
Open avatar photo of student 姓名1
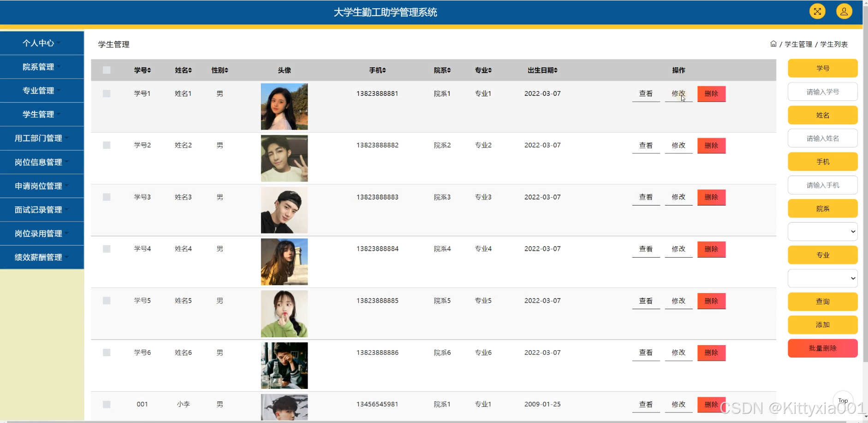pos(284,106)
